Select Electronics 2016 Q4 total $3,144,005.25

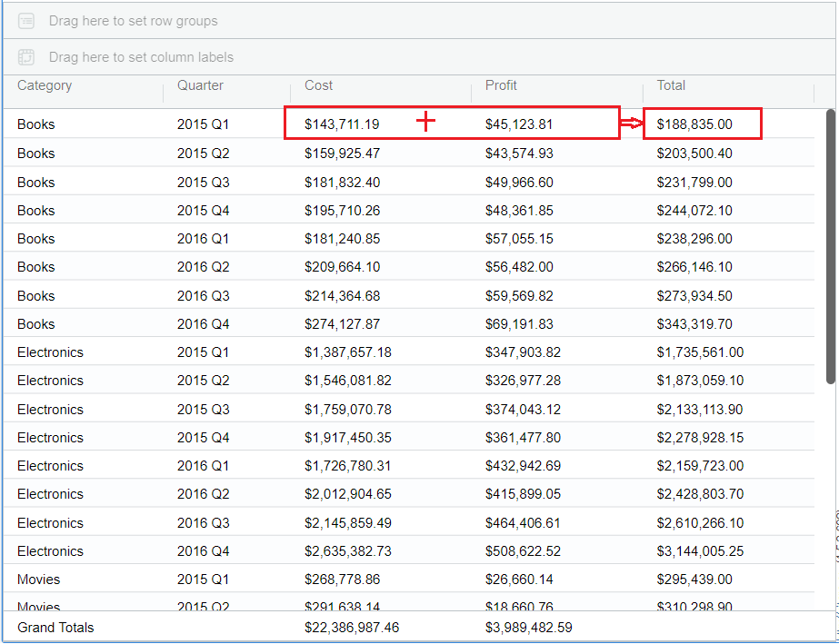pos(700,551)
